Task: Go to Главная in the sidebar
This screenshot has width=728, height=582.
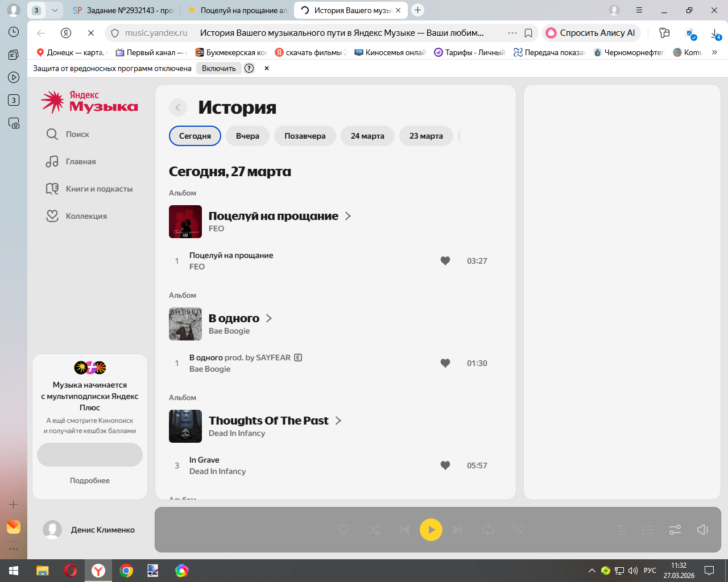Action: [71, 161]
